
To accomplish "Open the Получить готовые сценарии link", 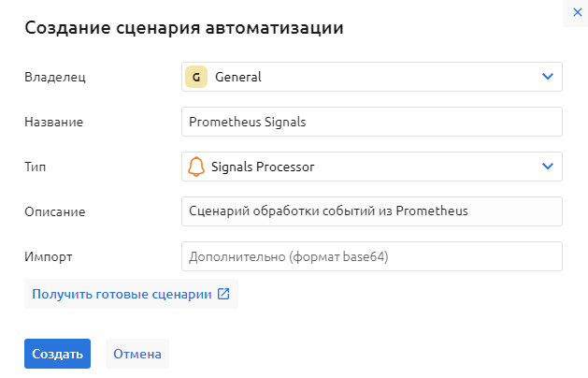I will pyautogui.click(x=122, y=294).
